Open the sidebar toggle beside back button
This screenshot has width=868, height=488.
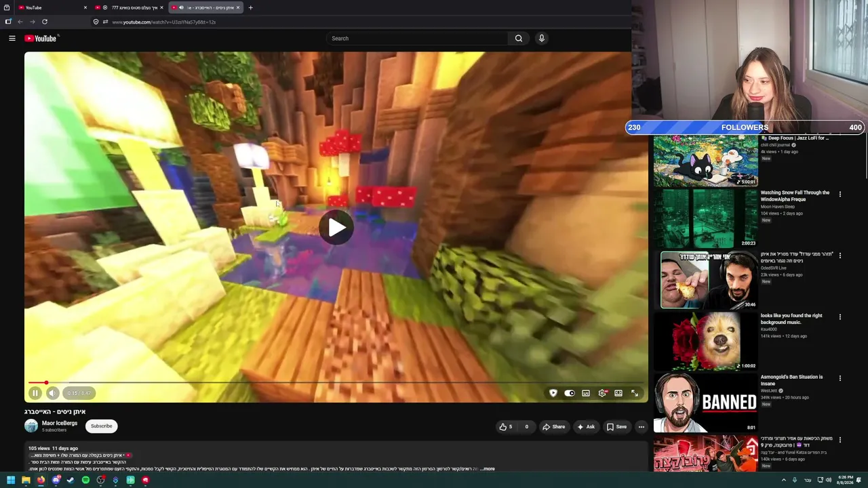pos(8,22)
